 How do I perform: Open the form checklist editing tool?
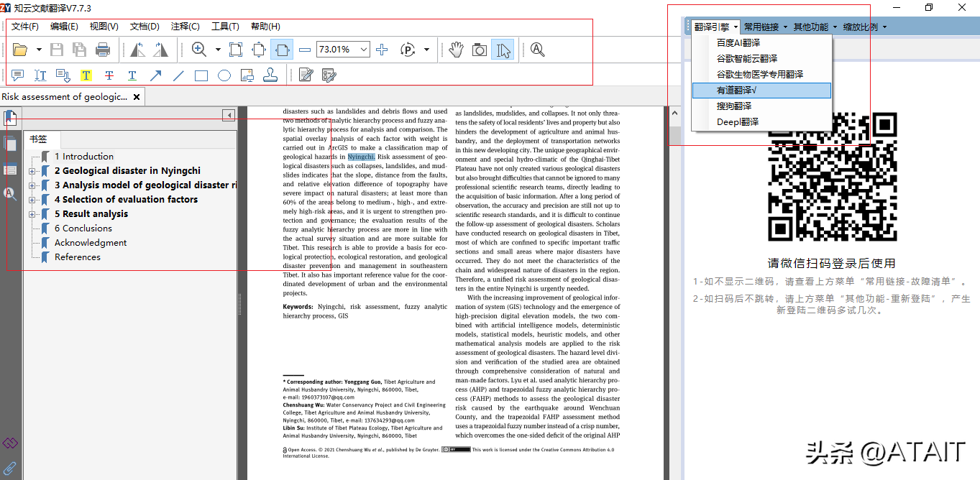click(329, 75)
